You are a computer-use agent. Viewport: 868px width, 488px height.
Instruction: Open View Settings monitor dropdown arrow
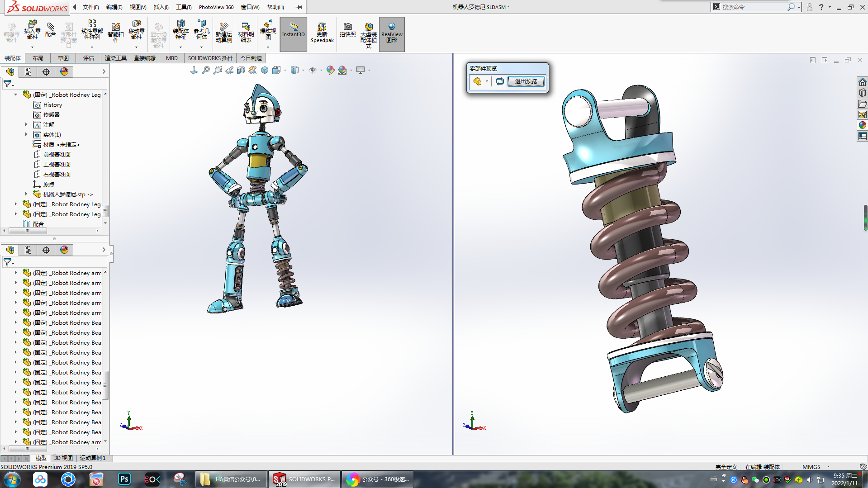369,70
